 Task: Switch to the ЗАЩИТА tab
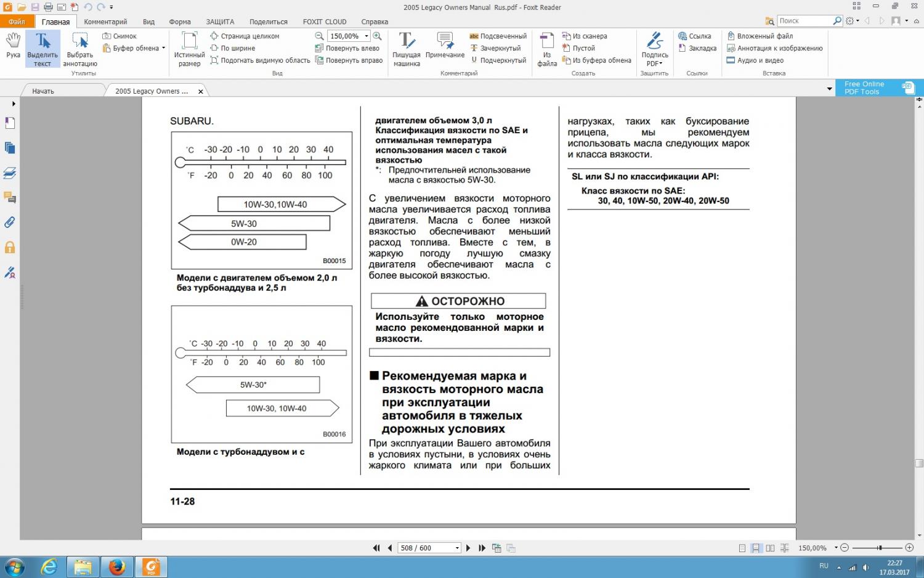[x=220, y=22]
